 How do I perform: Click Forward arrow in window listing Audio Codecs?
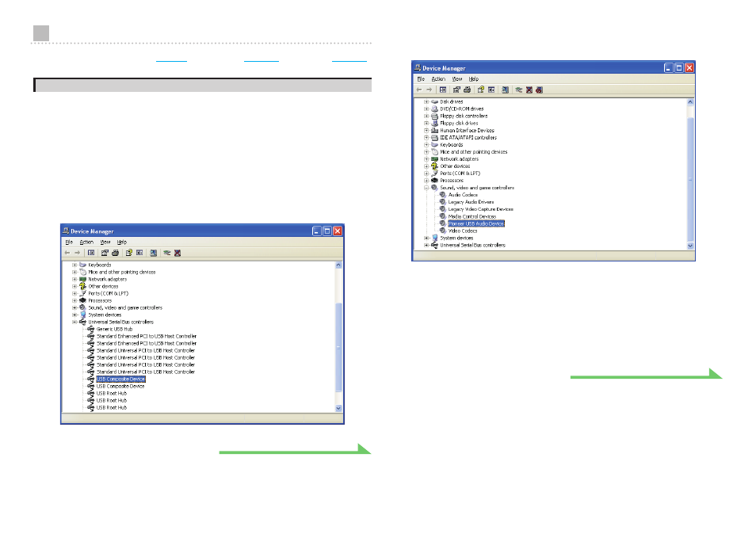coord(429,90)
